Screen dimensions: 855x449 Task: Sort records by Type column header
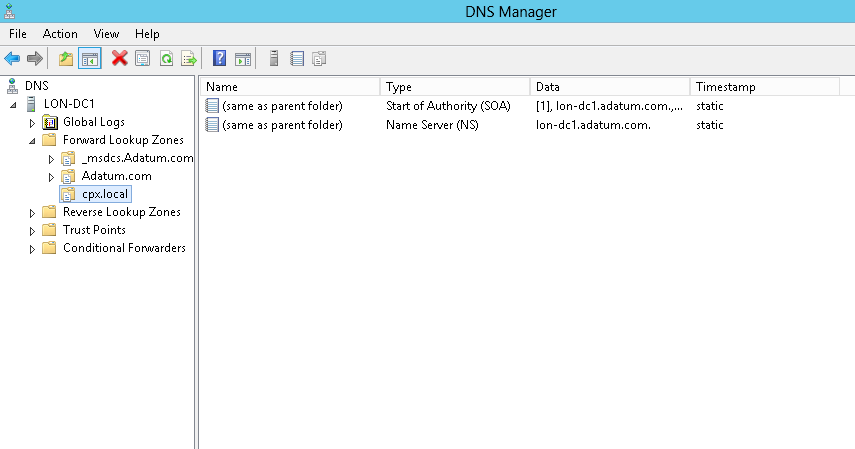click(455, 87)
